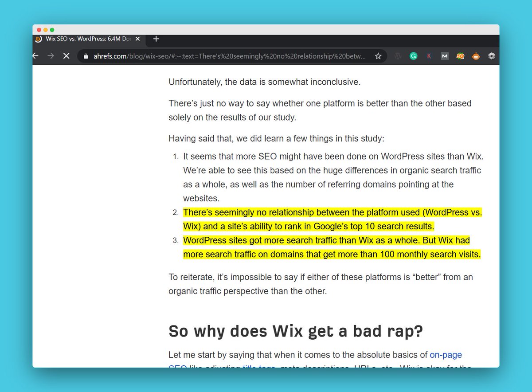Viewport: 532px width, 392px height.
Task: Click heading 'So why does Wix get a bad rap?'
Action: 296,331
